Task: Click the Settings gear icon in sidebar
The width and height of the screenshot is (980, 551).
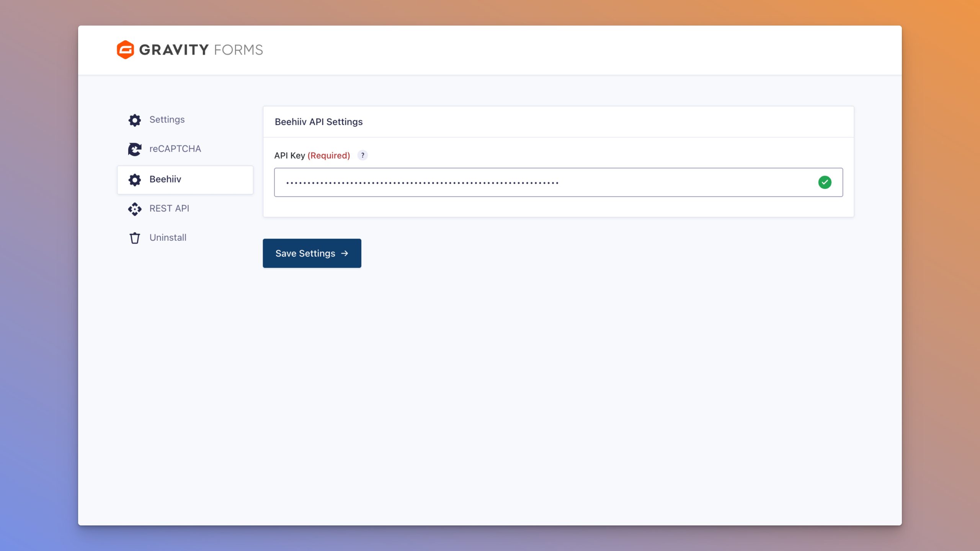Action: click(x=135, y=120)
